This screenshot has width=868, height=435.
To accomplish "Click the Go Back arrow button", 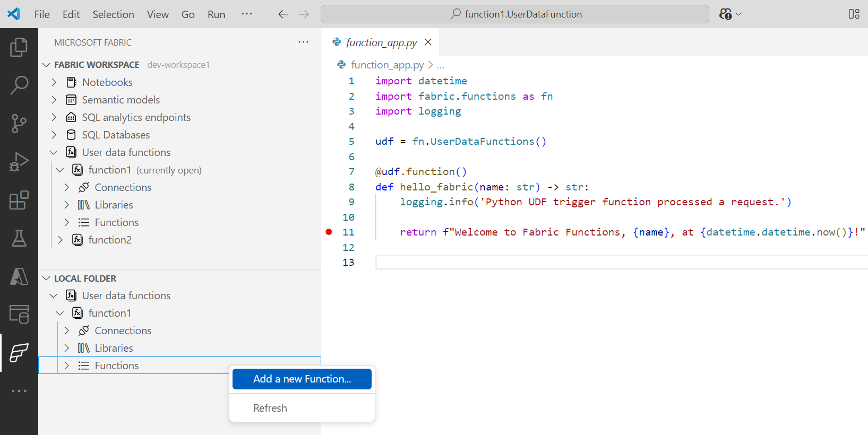I will click(283, 14).
